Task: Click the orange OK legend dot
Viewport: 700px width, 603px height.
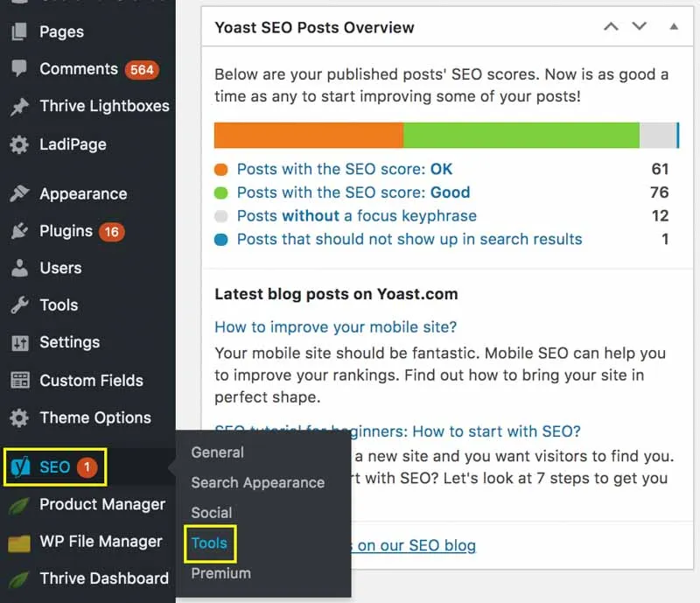Action: click(221, 170)
